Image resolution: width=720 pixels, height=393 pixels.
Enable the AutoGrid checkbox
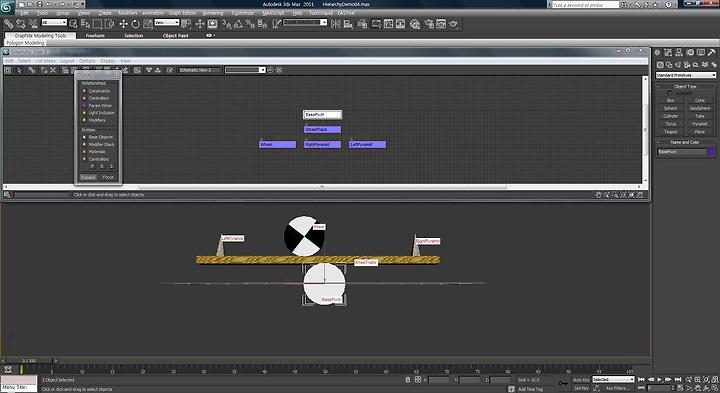coord(669,93)
